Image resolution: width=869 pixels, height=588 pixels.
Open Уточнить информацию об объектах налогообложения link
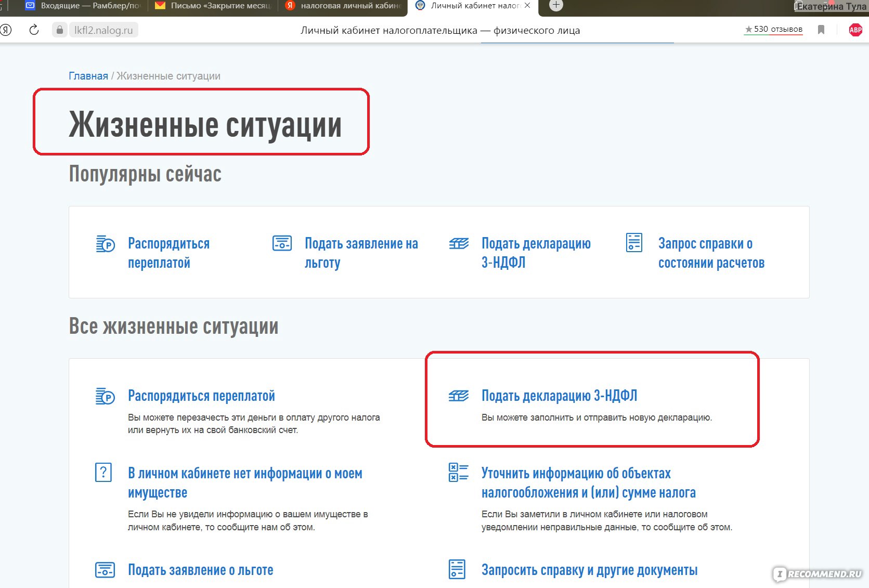588,483
